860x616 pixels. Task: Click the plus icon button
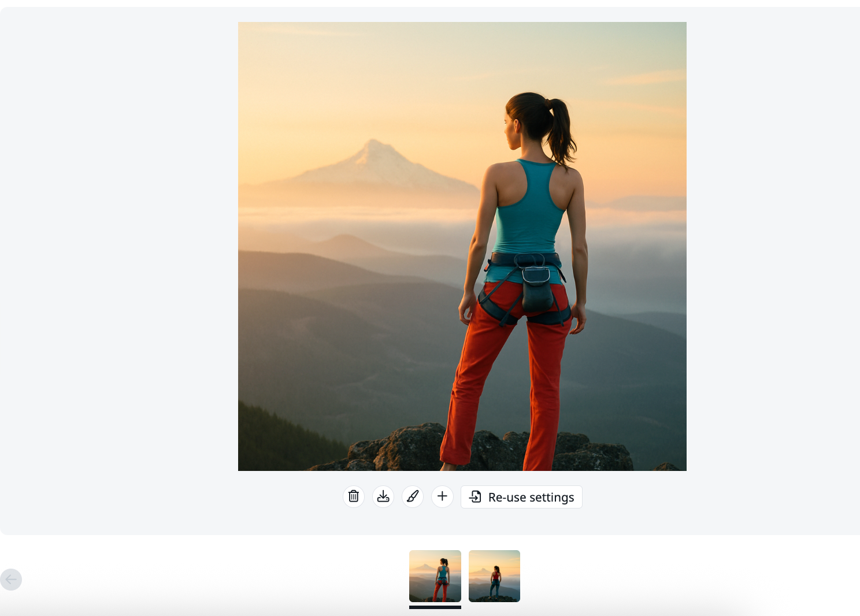point(442,496)
